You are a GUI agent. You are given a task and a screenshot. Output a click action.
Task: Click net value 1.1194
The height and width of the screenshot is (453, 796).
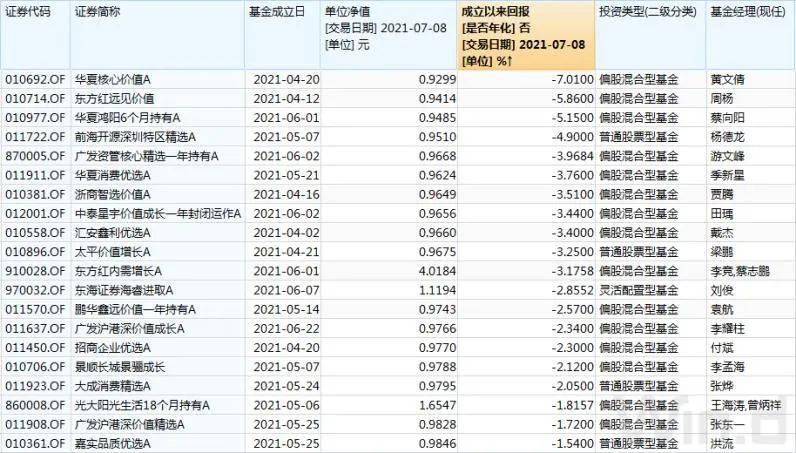437,290
